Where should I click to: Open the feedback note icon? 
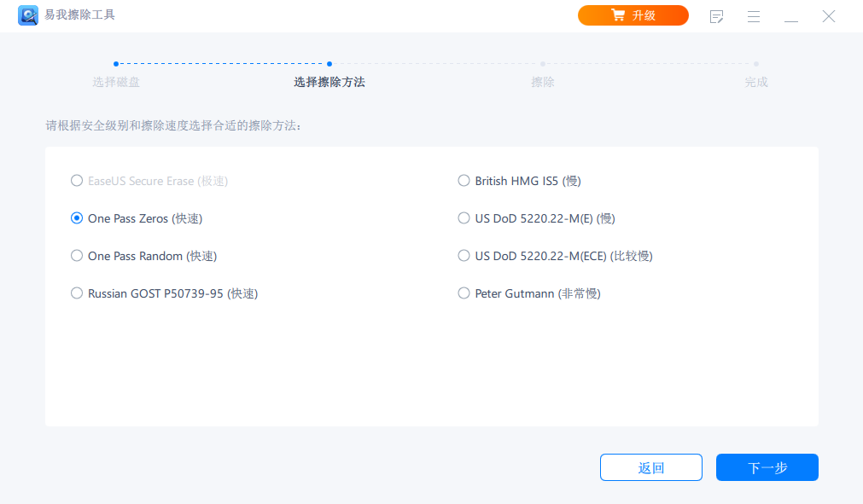point(717,16)
